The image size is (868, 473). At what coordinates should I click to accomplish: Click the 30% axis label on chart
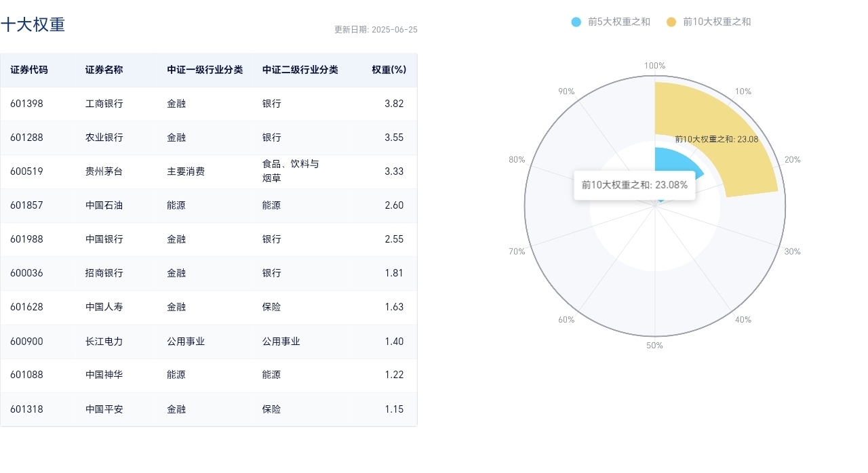[793, 251]
